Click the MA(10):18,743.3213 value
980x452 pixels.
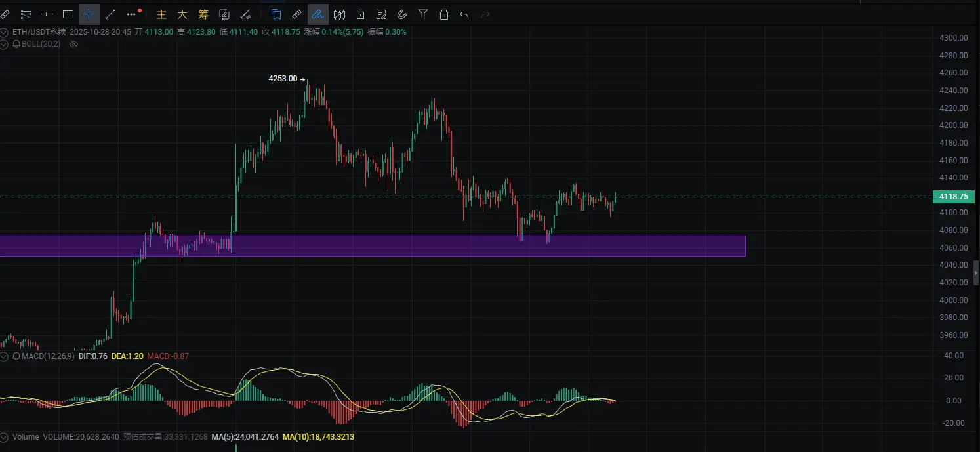coord(318,436)
